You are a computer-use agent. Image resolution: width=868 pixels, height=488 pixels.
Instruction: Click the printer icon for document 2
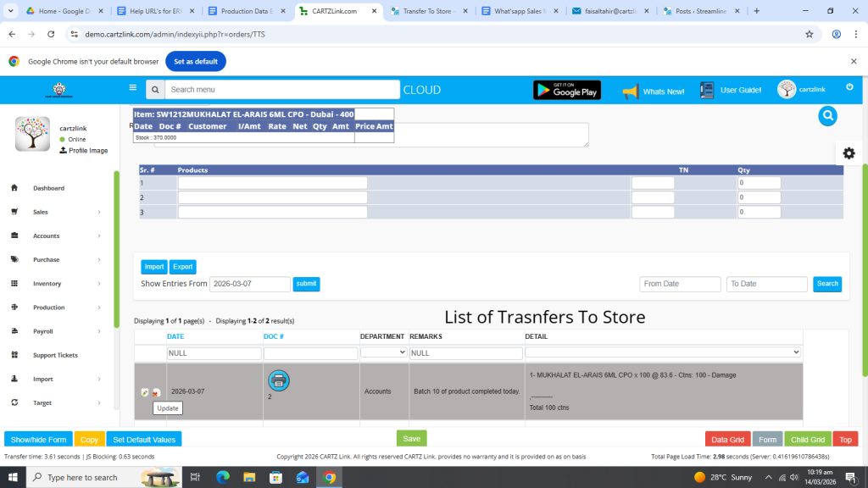(279, 380)
